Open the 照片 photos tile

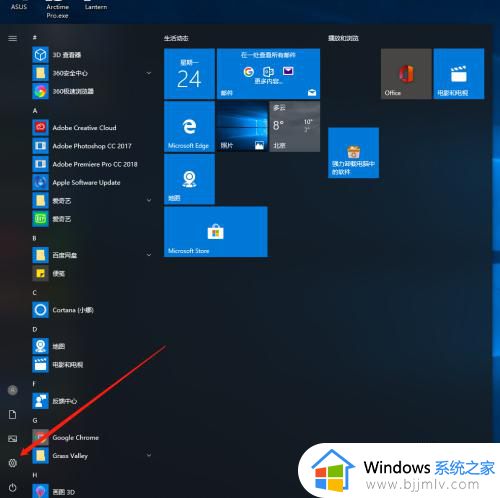click(242, 127)
